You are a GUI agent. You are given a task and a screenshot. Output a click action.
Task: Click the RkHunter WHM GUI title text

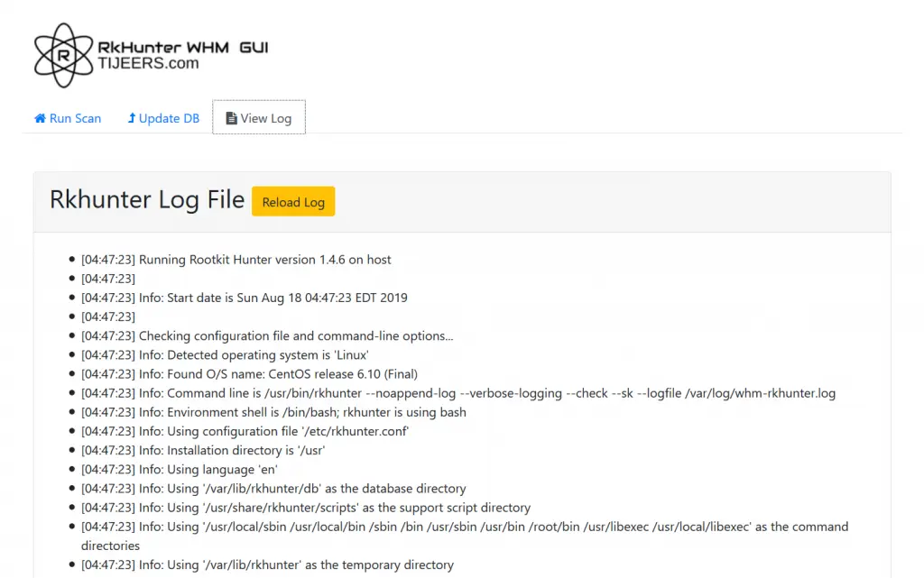click(x=181, y=47)
